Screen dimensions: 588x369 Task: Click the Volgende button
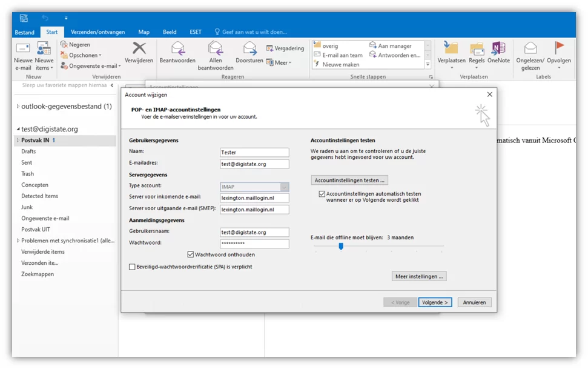coord(435,302)
